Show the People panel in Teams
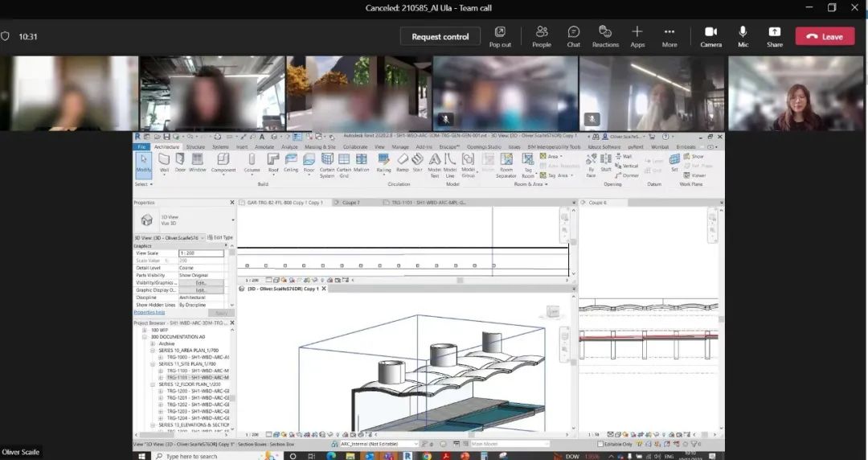The height and width of the screenshot is (460, 868). (x=542, y=36)
